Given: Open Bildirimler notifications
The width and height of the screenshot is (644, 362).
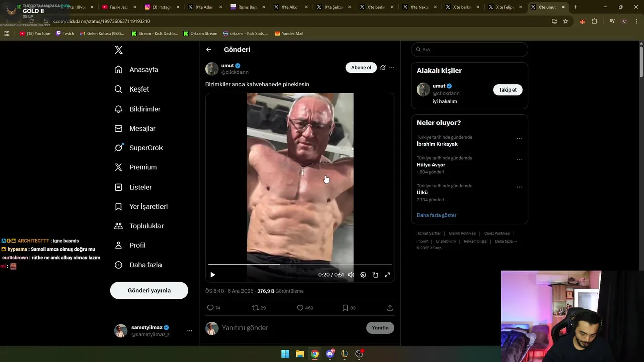Looking at the screenshot, I should [x=137, y=109].
